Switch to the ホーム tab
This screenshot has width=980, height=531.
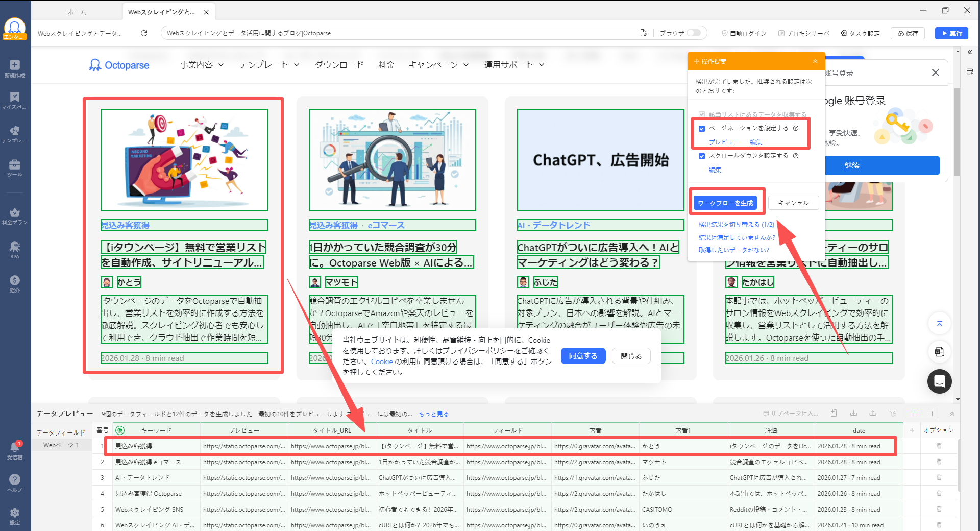pos(77,11)
